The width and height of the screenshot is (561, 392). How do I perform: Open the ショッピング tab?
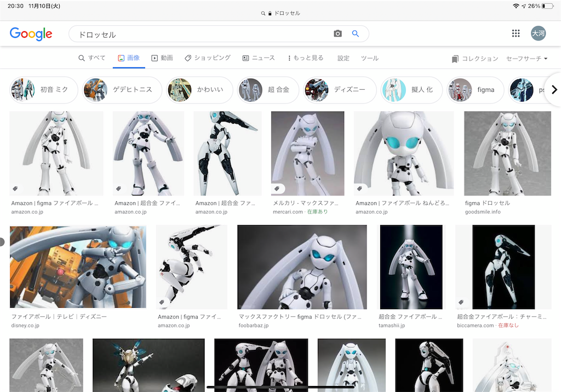point(208,58)
